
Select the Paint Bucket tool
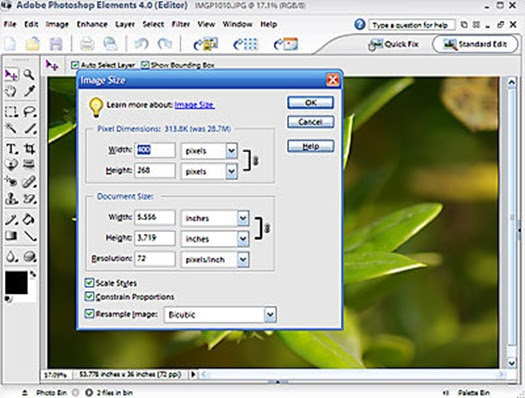pos(29,220)
